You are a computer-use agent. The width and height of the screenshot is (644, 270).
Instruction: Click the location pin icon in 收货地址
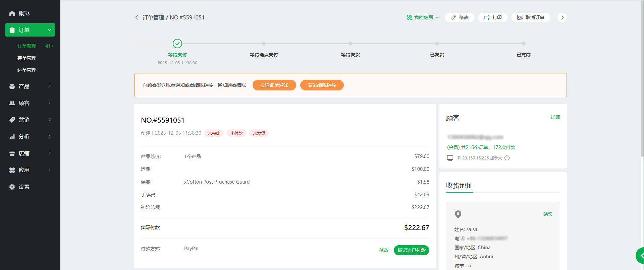[458, 214]
